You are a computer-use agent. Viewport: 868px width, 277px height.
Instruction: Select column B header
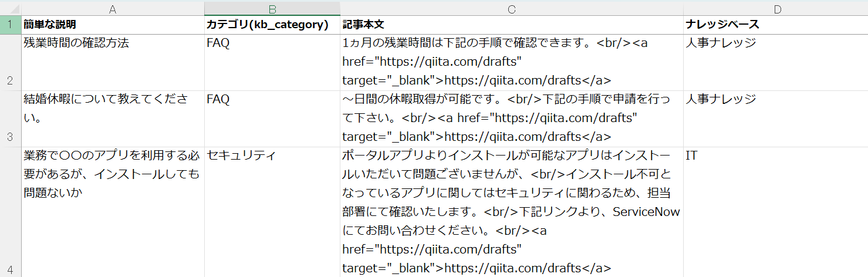[272, 9]
